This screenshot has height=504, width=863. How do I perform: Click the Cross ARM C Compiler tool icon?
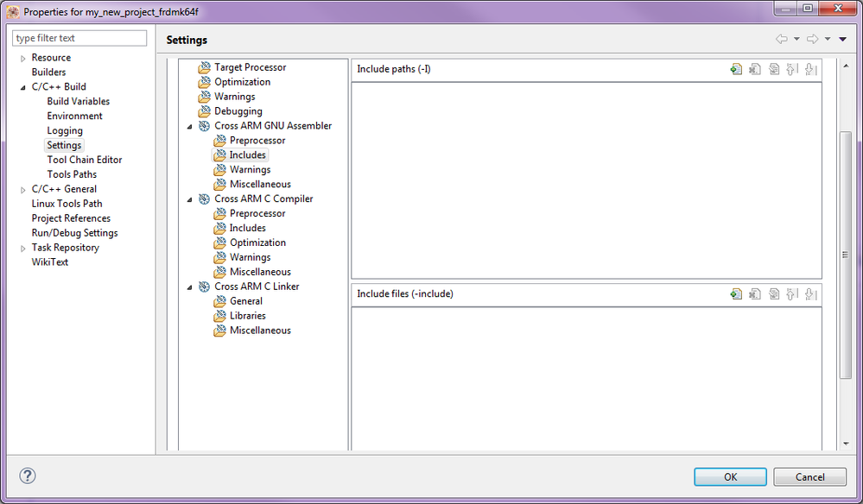pyautogui.click(x=204, y=199)
